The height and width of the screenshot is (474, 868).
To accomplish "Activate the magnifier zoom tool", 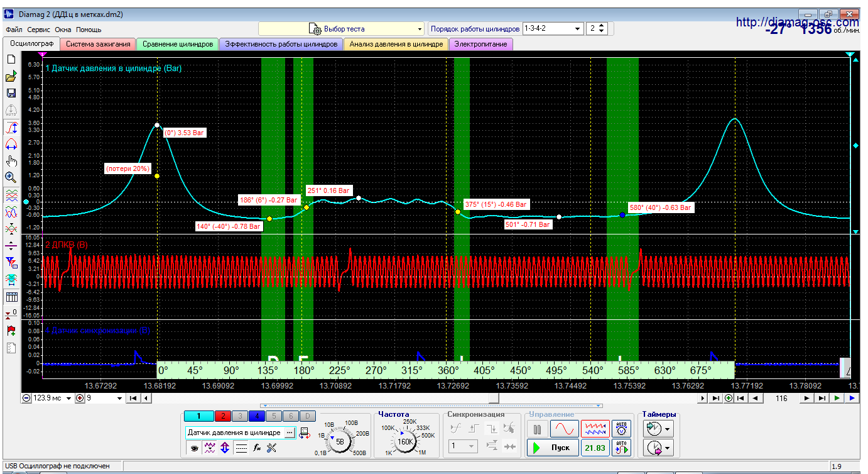I will point(11,178).
